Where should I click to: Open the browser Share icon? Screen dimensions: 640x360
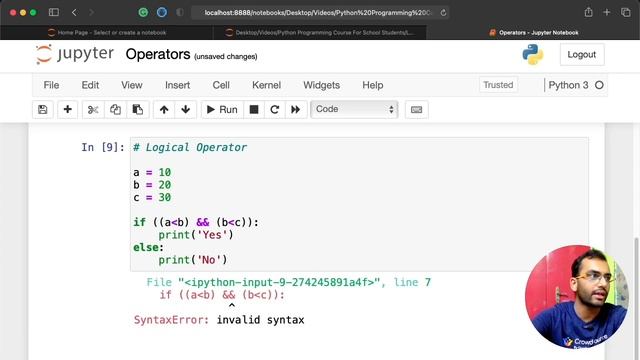[588, 12]
